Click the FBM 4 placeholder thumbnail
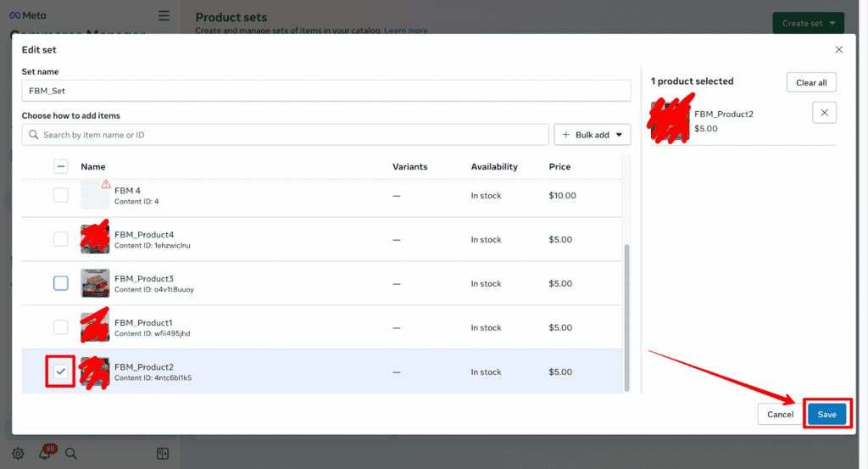 (95, 195)
